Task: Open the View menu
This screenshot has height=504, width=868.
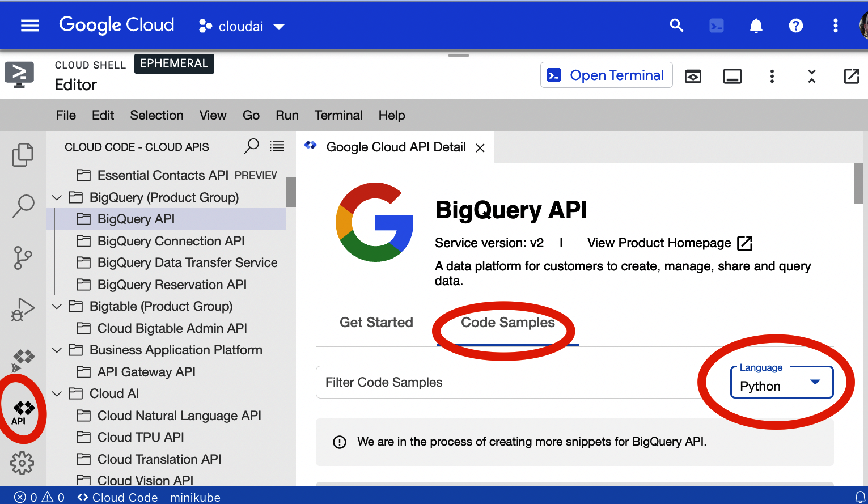Action: (x=213, y=115)
